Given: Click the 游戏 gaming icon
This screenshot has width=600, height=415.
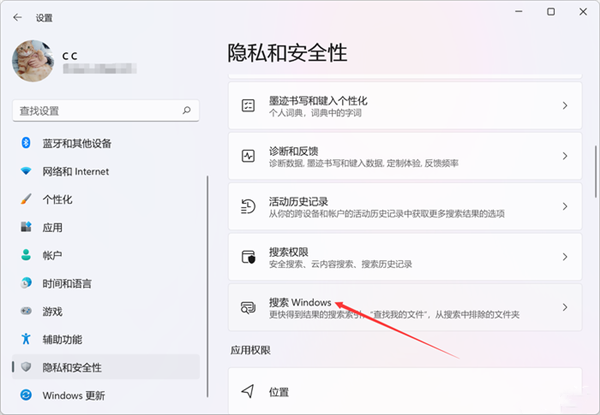Looking at the screenshot, I should [26, 311].
